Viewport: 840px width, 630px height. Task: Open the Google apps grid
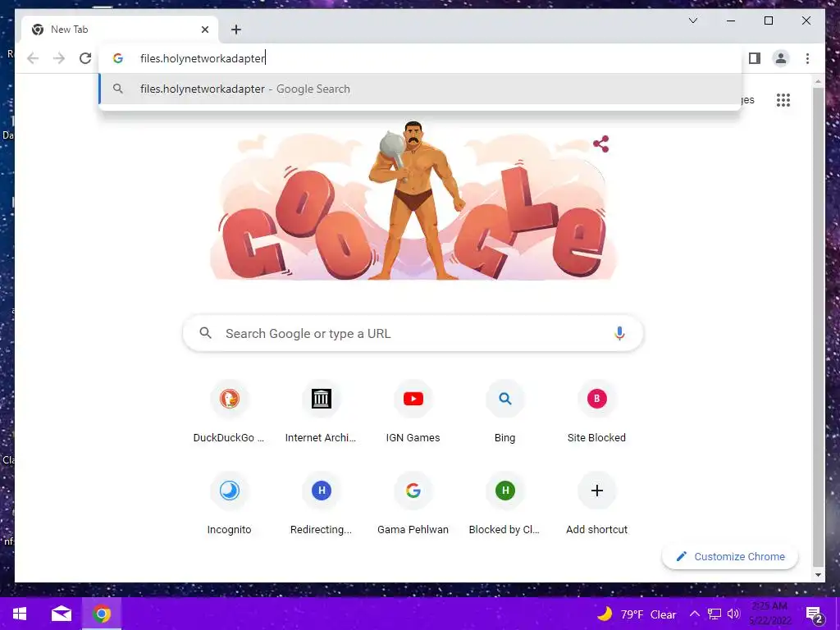click(x=783, y=100)
